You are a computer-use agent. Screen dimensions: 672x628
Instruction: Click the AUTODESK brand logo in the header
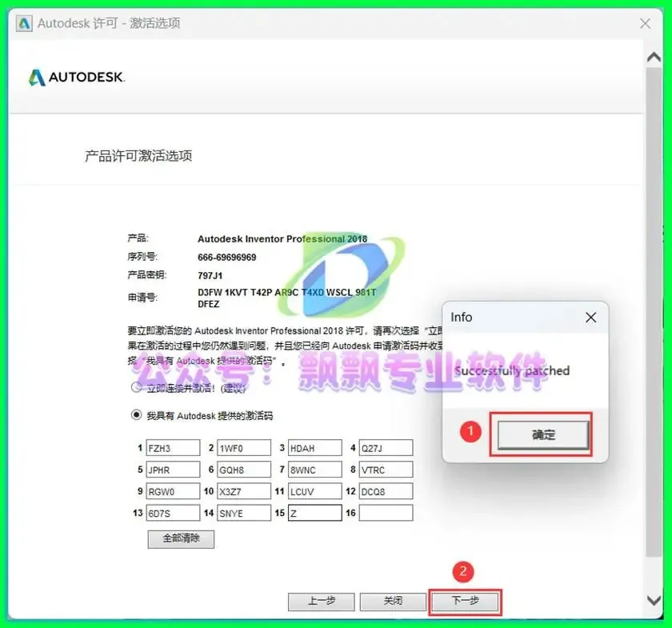pos(77,77)
